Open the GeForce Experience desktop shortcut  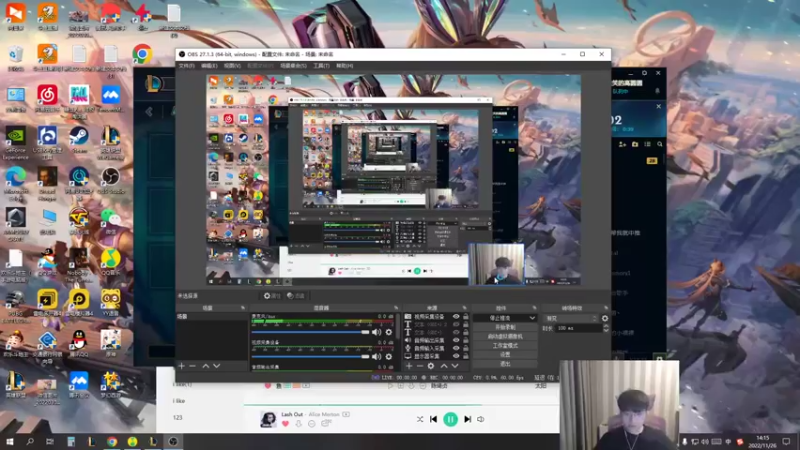(x=15, y=143)
